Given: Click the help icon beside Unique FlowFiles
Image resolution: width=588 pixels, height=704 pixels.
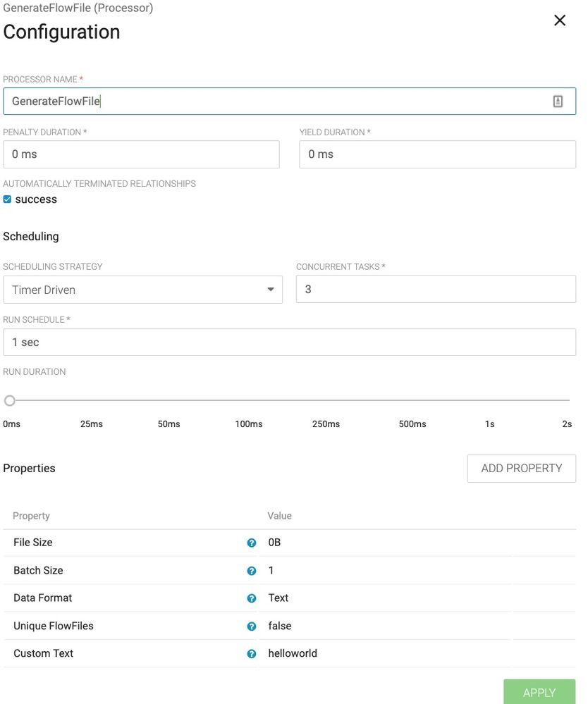Looking at the screenshot, I should click(251, 626).
